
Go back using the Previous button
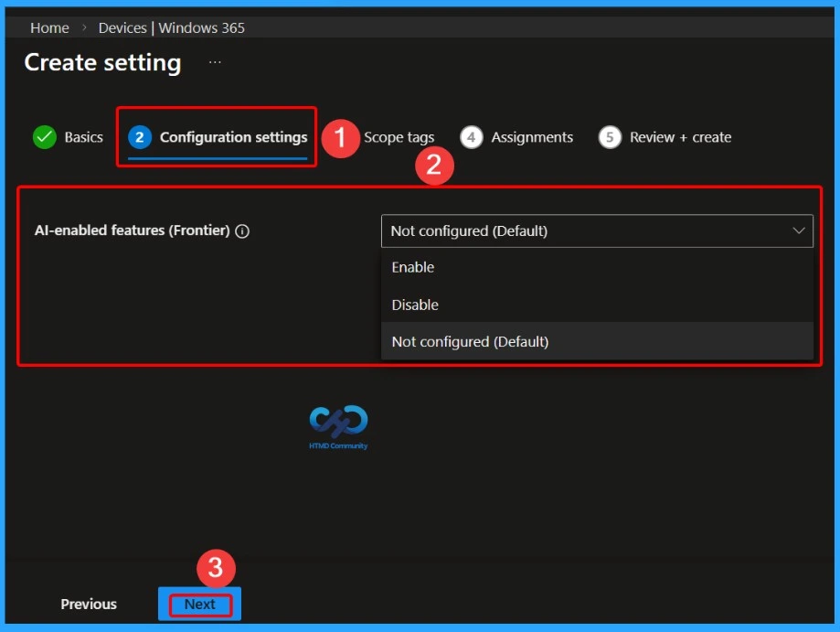88,604
